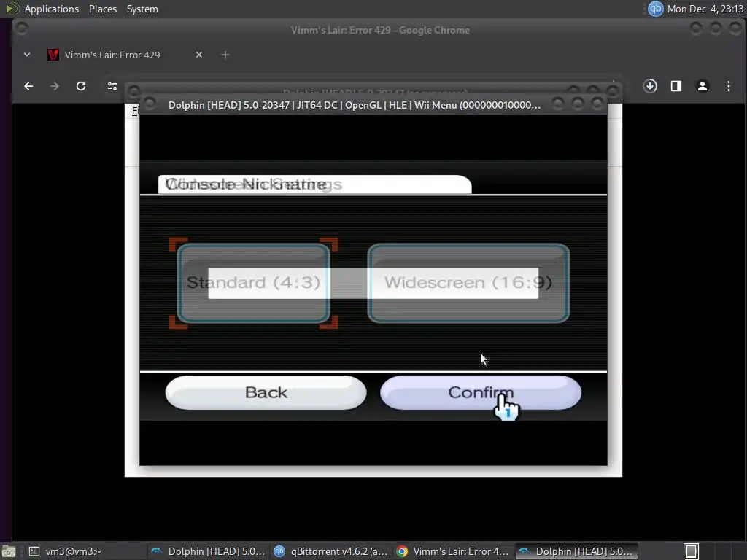Click the show desktop icon in taskbar
Image resolution: width=747 pixels, height=560 pixels.
coord(9,551)
